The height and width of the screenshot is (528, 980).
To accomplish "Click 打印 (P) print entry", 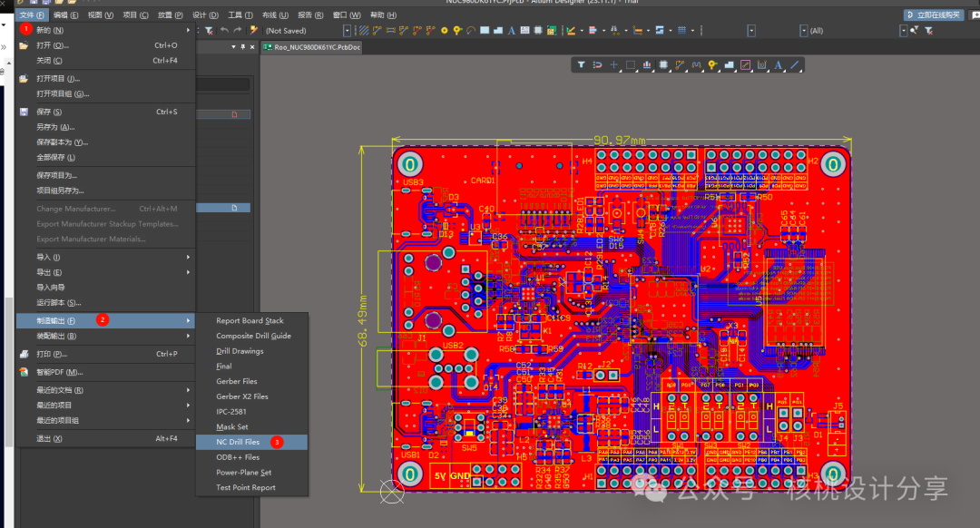I will [105, 354].
